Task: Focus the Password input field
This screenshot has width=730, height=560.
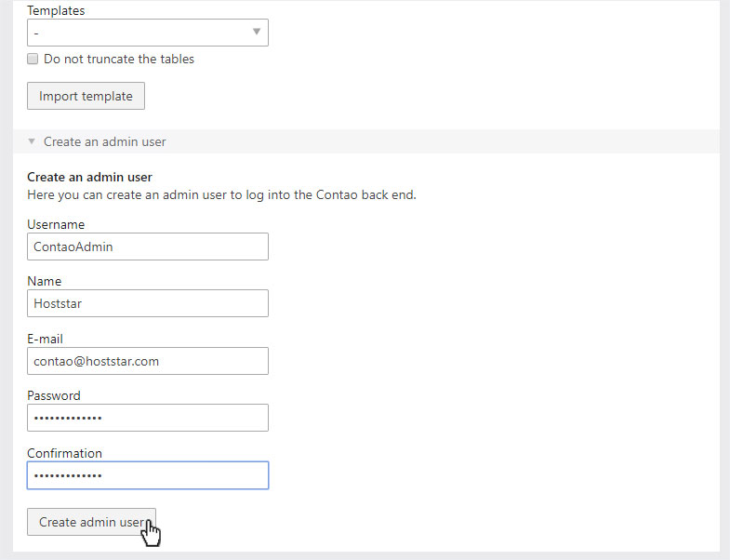Action: click(x=148, y=418)
